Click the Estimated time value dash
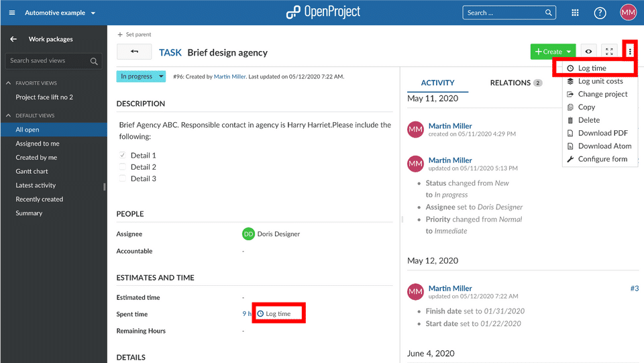This screenshot has height=363, width=644. (243, 297)
